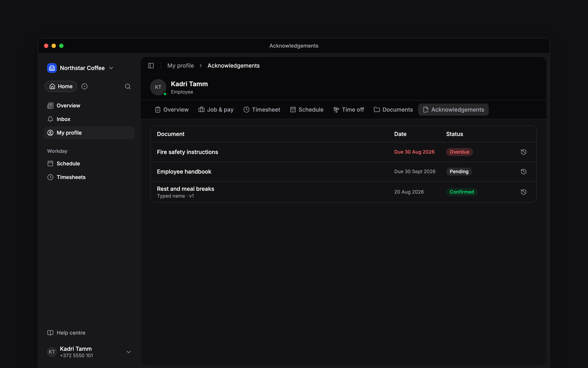Screen dimensions: 588x368
Task: Open the Inbox
Action: point(89,119)
